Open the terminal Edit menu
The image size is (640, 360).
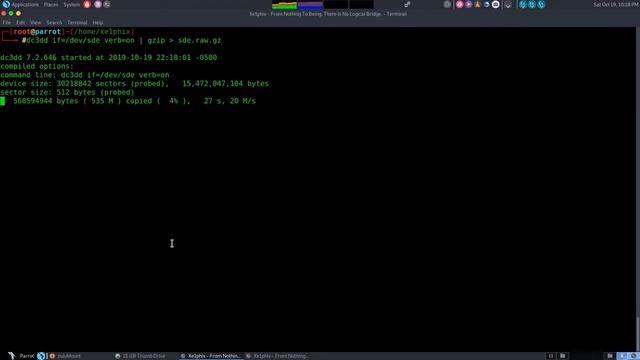tap(20, 23)
